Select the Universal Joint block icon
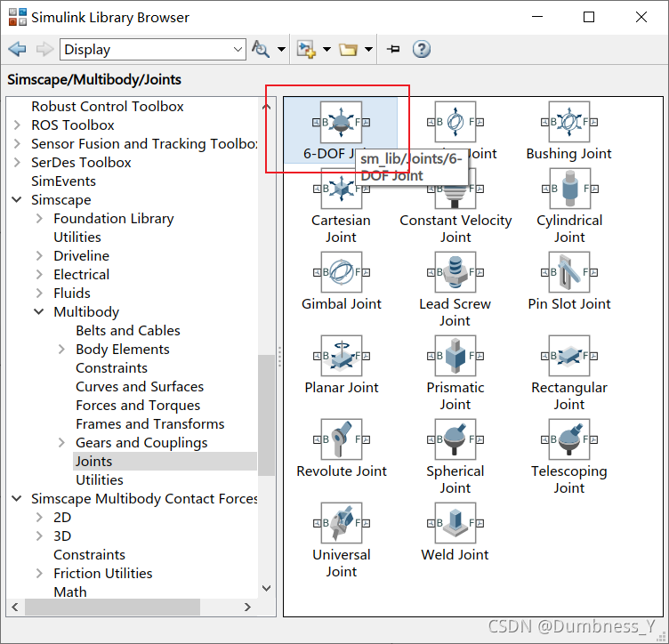669x644 pixels. click(341, 523)
